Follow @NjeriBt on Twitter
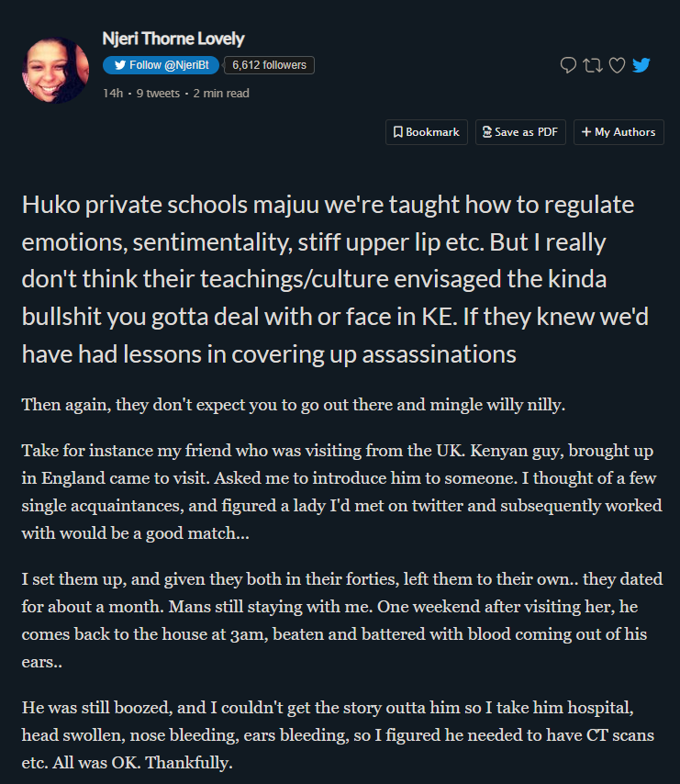 coord(161,65)
